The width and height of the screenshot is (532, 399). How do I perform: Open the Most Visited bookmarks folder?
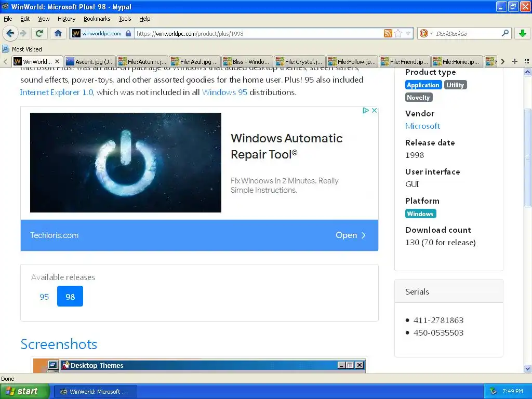tap(22, 49)
